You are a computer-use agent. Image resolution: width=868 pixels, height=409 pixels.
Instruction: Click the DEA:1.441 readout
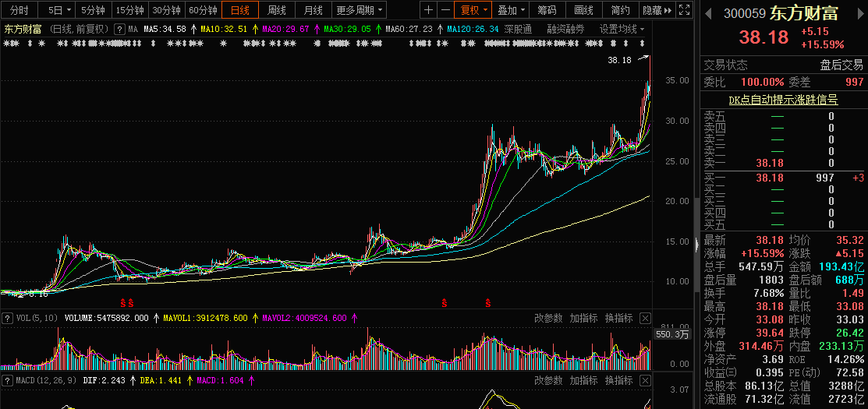[x=161, y=380]
